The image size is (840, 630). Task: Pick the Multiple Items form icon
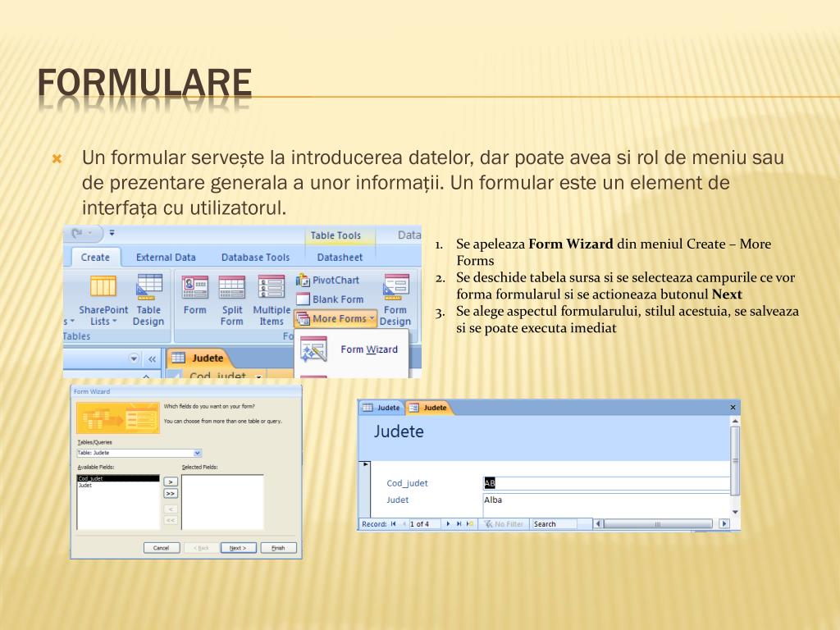tap(271, 300)
